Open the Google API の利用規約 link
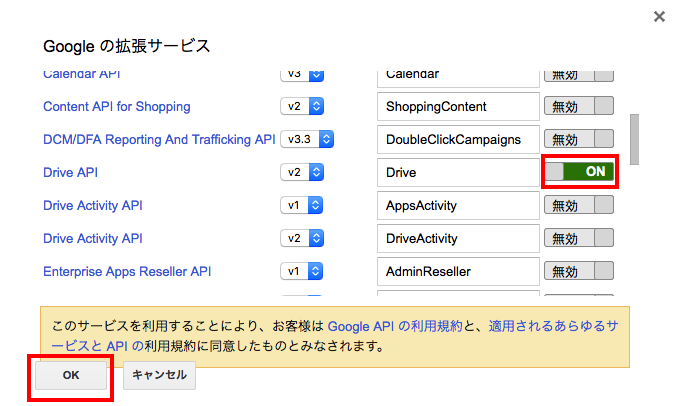 [395, 326]
